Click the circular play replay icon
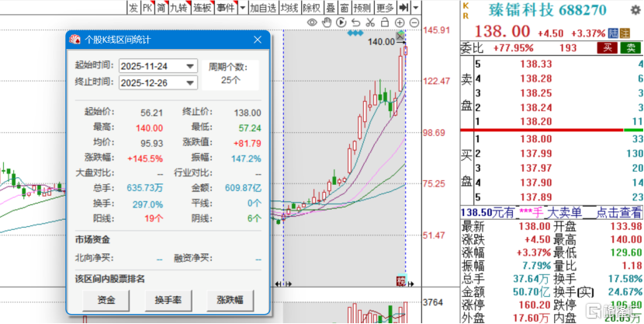Image resolution: width=644 pixels, height=324 pixels. [341, 23]
